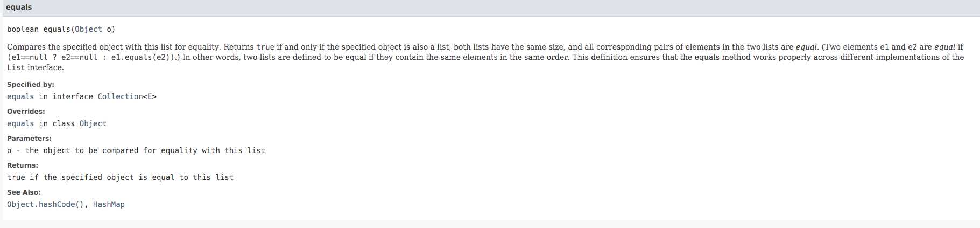Click the Returns: label
The width and height of the screenshot is (980, 228).
[23, 165]
